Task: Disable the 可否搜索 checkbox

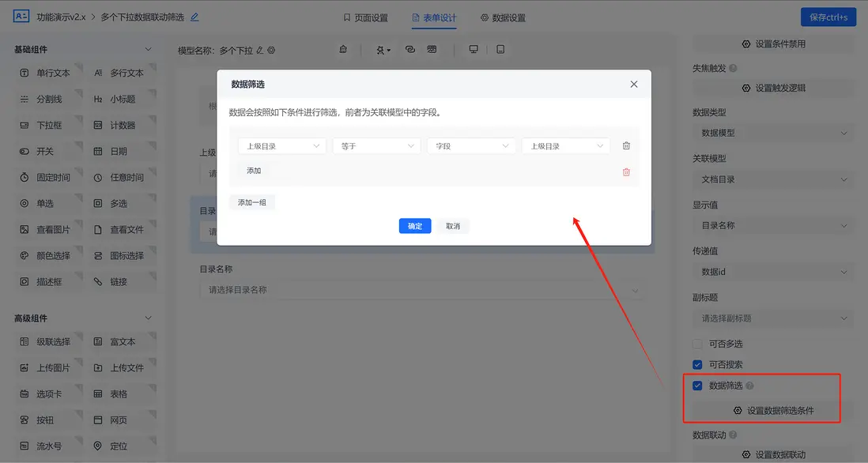Action: pyautogui.click(x=696, y=364)
